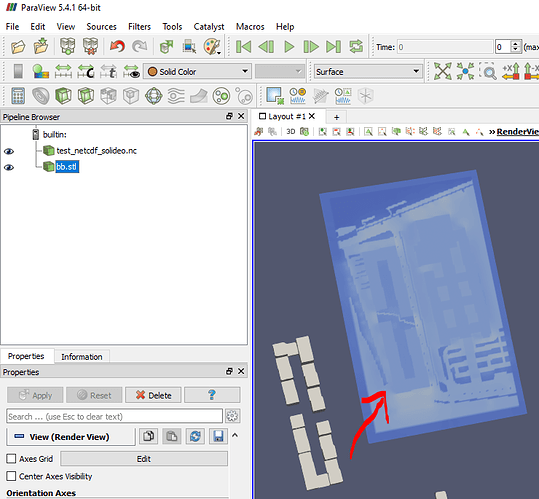Switch to the Information tab
Image resolution: width=539 pixels, height=499 pixels.
pos(82,357)
